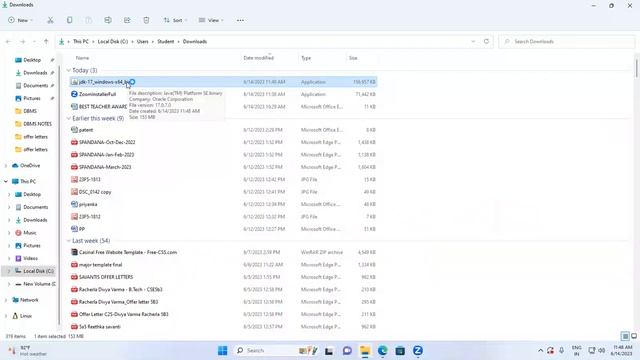Image resolution: width=640 pixels, height=360 pixels.
Task: Open weather widget on taskbar
Action: click(27, 351)
